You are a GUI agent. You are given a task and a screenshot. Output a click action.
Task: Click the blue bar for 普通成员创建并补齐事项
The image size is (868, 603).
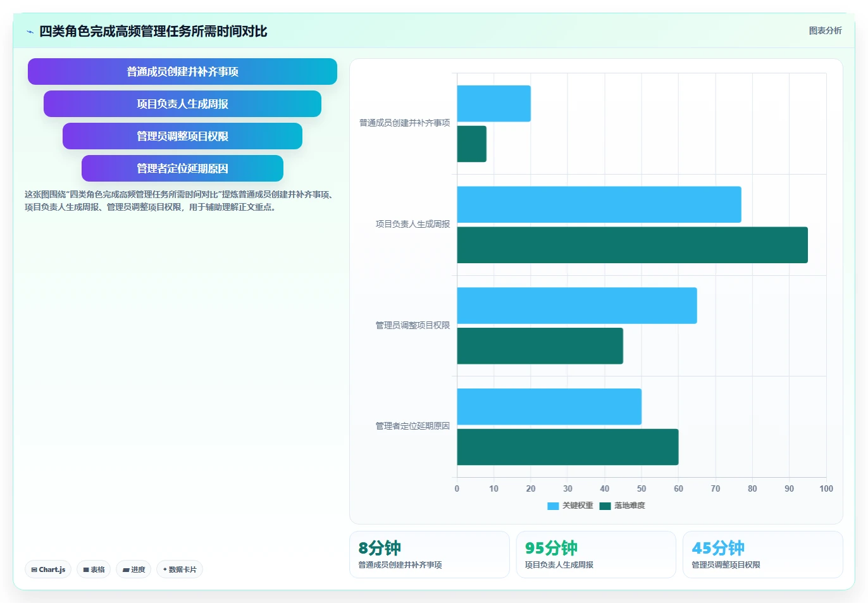click(493, 104)
